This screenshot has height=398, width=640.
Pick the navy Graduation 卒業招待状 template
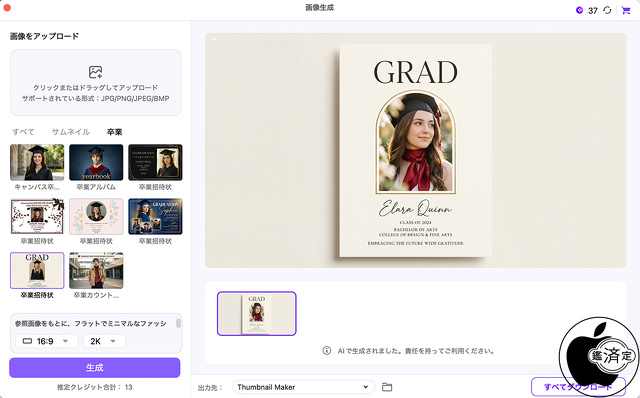(155, 216)
